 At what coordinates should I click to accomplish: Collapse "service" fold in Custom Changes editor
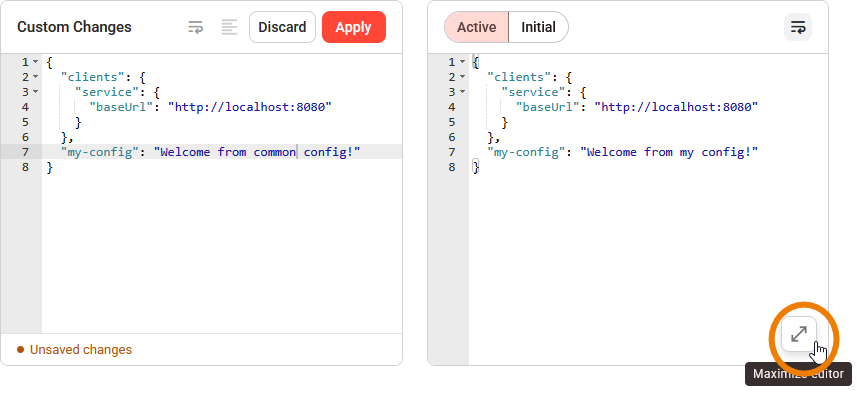[x=36, y=92]
